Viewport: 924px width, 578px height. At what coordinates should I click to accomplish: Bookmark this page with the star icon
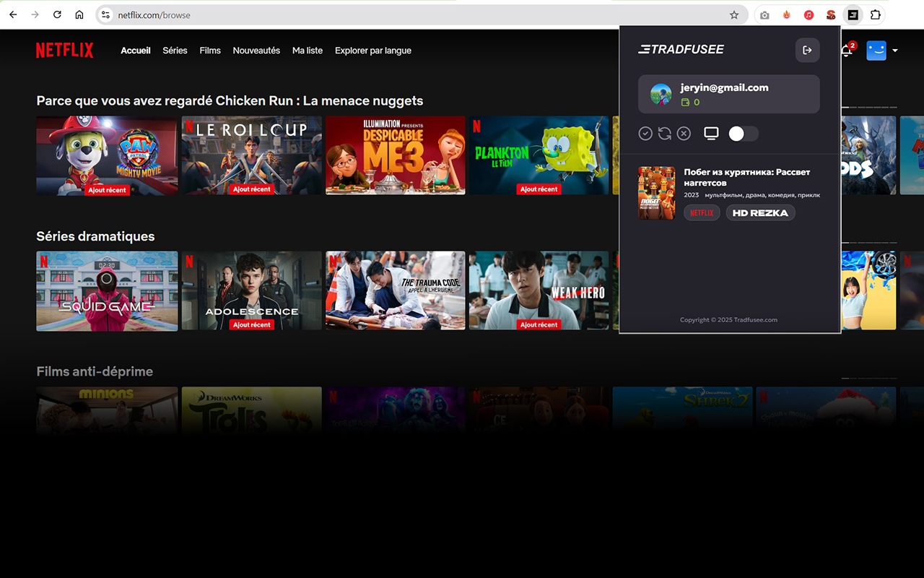[734, 14]
